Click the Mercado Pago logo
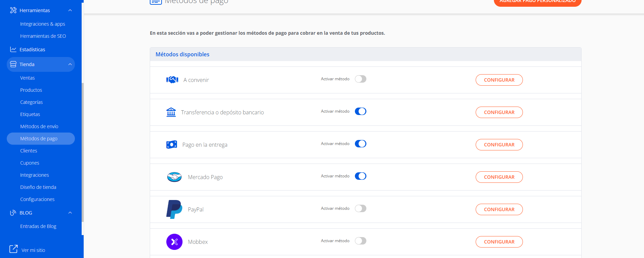The height and width of the screenshot is (258, 644). [x=174, y=177]
